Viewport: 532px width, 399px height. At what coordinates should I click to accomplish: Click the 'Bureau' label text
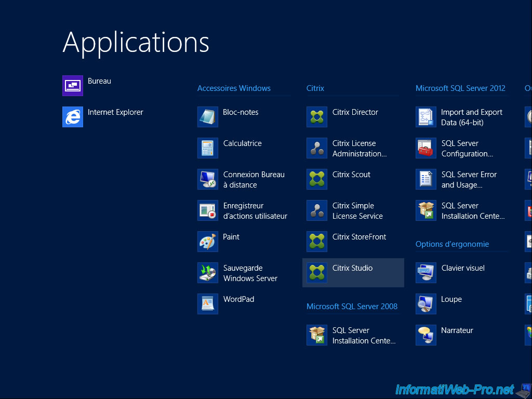[99, 81]
